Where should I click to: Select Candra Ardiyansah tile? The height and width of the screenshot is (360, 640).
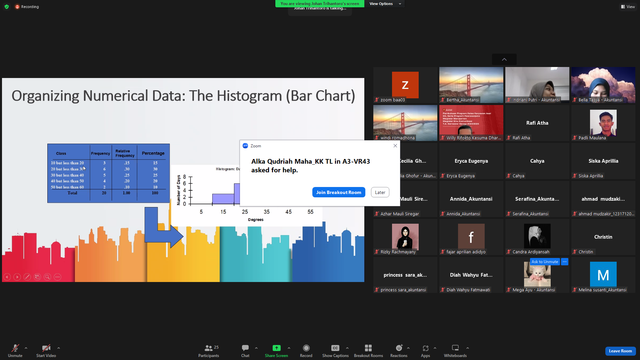pyautogui.click(x=537, y=237)
